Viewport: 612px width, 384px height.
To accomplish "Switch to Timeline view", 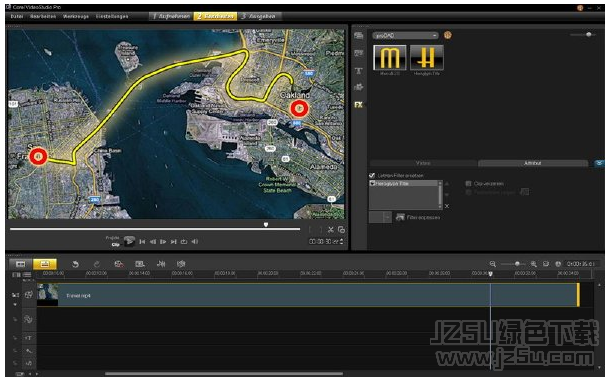I will (x=44, y=264).
